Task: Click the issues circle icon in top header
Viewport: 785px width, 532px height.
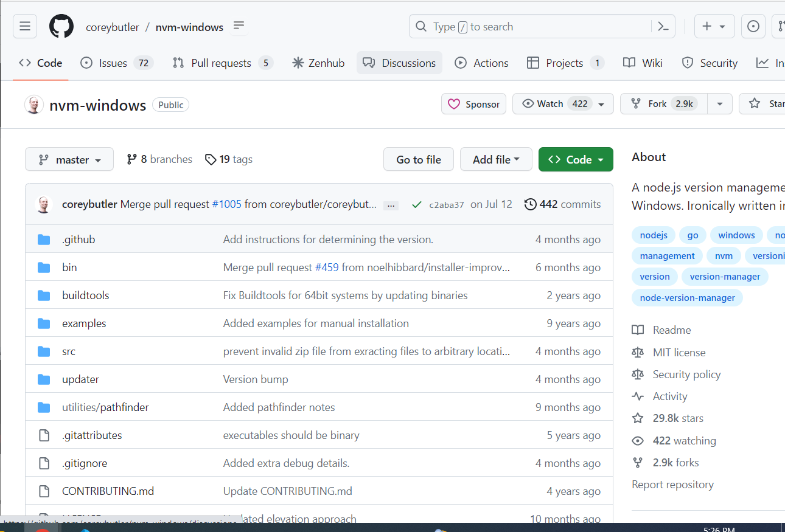Action: pyautogui.click(x=753, y=27)
